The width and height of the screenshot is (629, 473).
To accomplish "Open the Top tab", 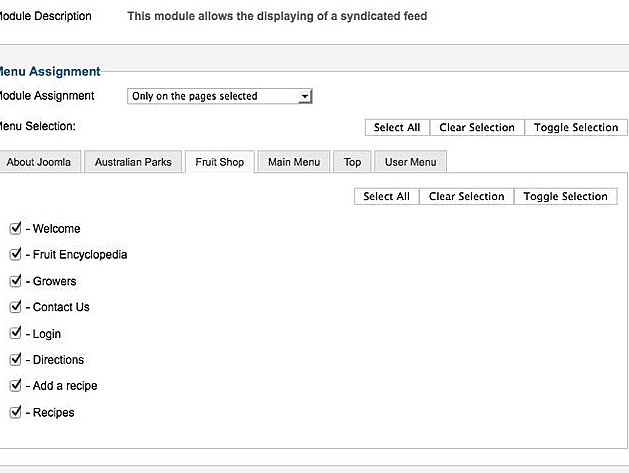I will coord(352,162).
